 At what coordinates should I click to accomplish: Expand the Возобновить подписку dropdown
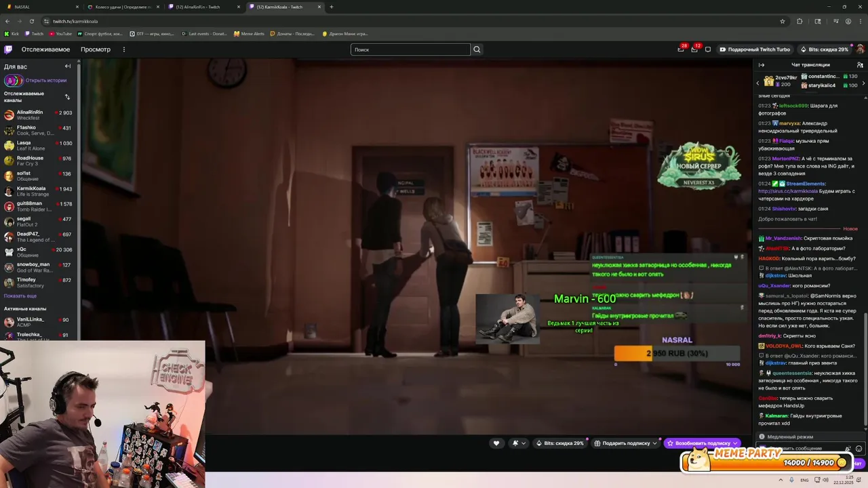pyautogui.click(x=735, y=443)
